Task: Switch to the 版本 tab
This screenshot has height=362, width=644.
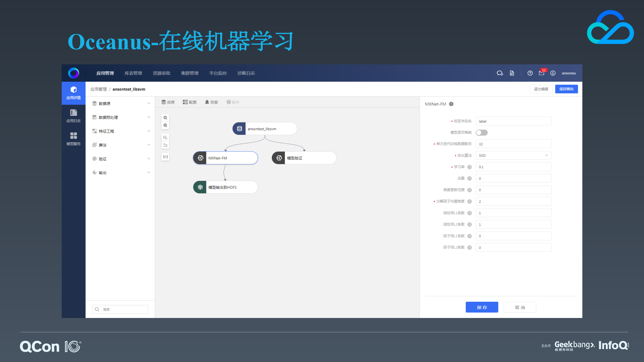Action: tap(233, 102)
